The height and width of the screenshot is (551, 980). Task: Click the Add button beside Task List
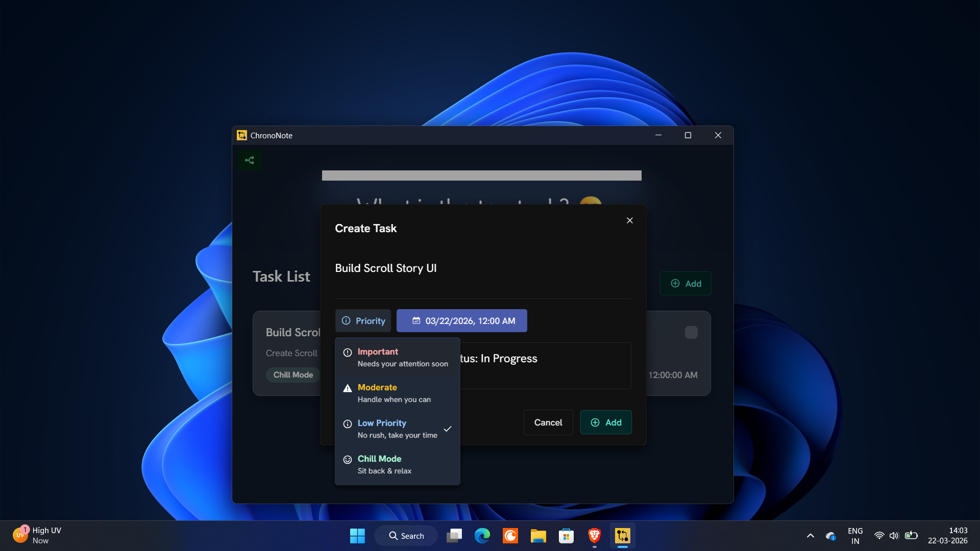(x=685, y=284)
